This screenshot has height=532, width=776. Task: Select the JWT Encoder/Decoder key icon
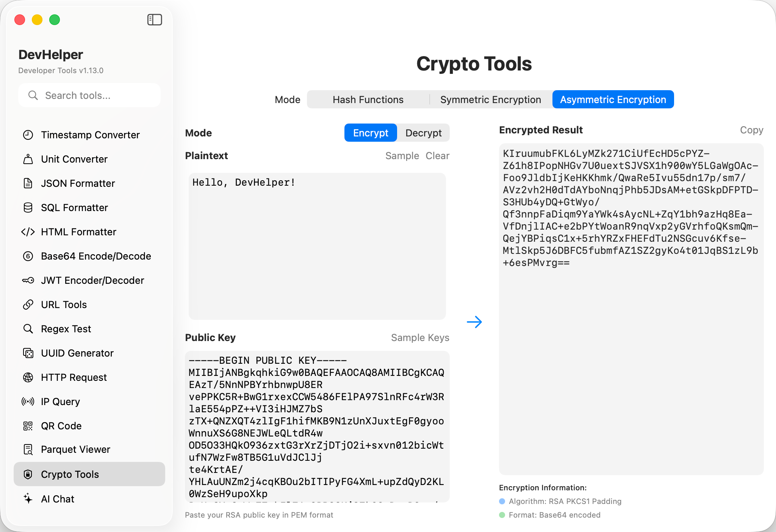[28, 280]
